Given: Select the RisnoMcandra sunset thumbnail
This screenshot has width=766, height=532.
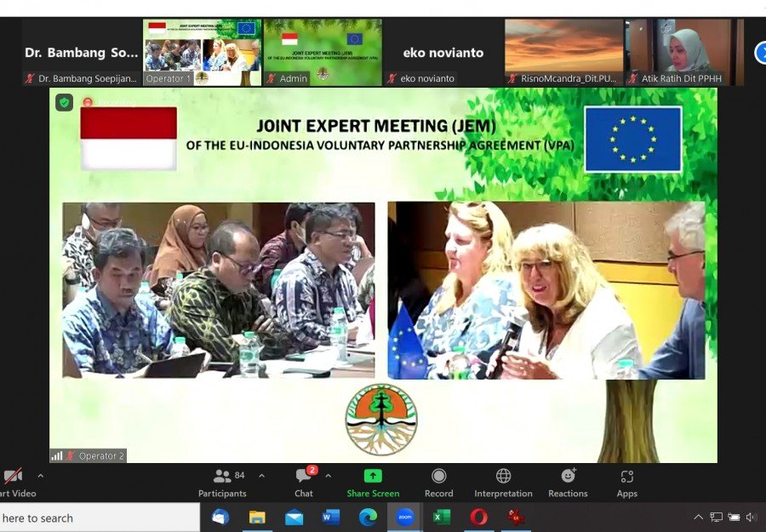Looking at the screenshot, I should 563,52.
